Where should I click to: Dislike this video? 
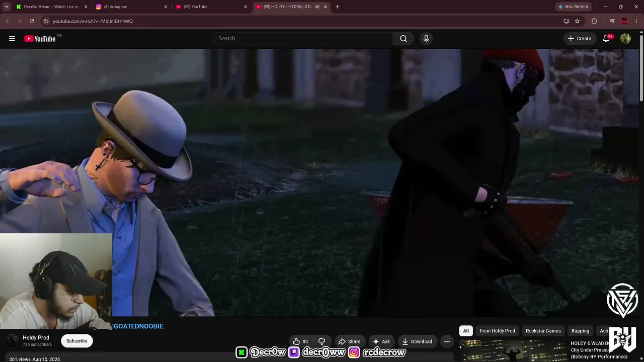click(322, 341)
